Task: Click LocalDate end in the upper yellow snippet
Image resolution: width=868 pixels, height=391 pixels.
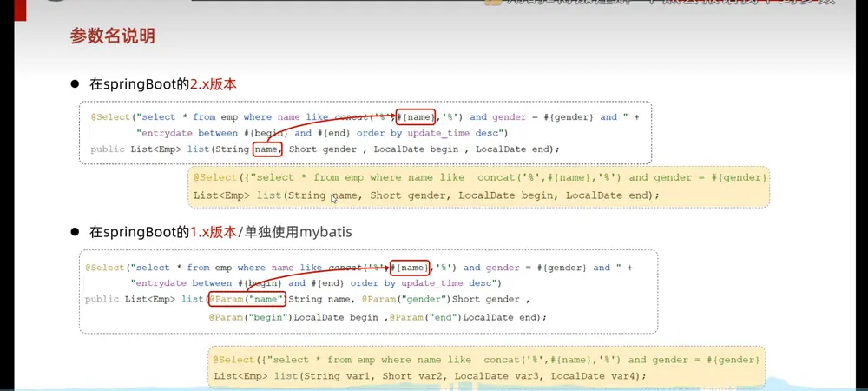Action: coord(607,195)
